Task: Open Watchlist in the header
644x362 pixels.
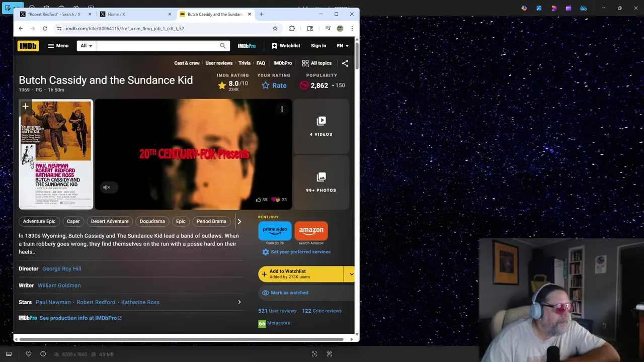Action: (286, 46)
